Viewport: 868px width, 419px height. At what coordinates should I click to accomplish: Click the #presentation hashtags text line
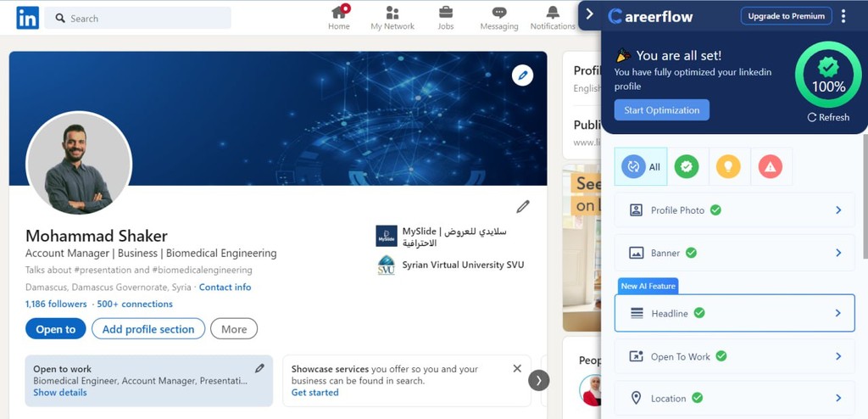(138, 270)
